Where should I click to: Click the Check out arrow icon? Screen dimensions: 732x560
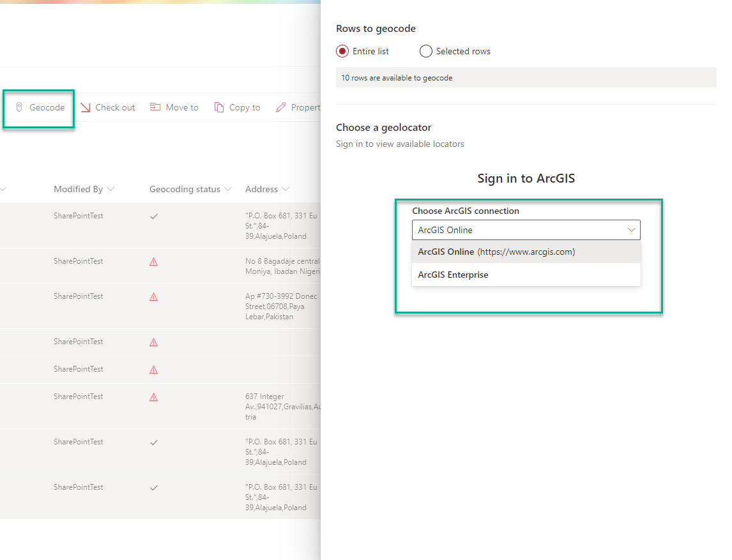tap(86, 107)
